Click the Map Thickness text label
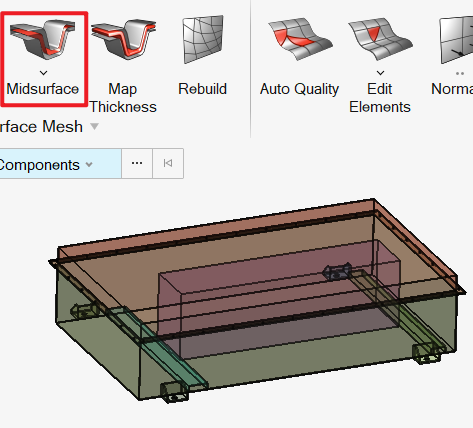 123,98
